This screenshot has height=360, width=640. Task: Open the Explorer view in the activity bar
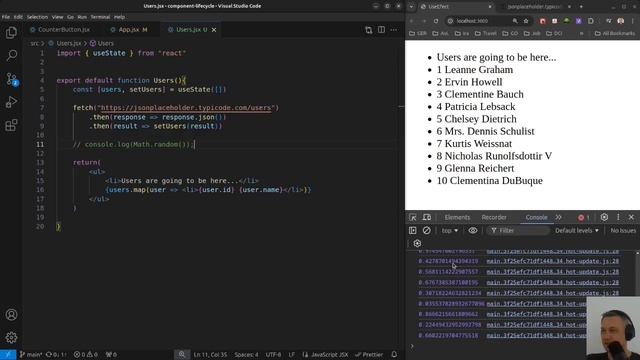click(x=11, y=33)
